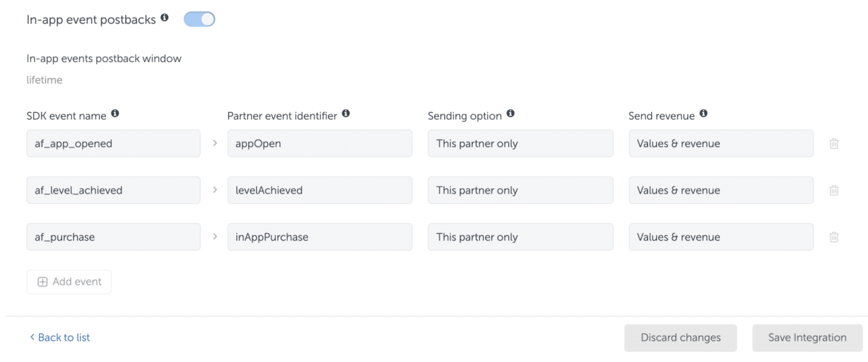The height and width of the screenshot is (362, 868).
Task: Click the Add event button
Action: coord(68,281)
